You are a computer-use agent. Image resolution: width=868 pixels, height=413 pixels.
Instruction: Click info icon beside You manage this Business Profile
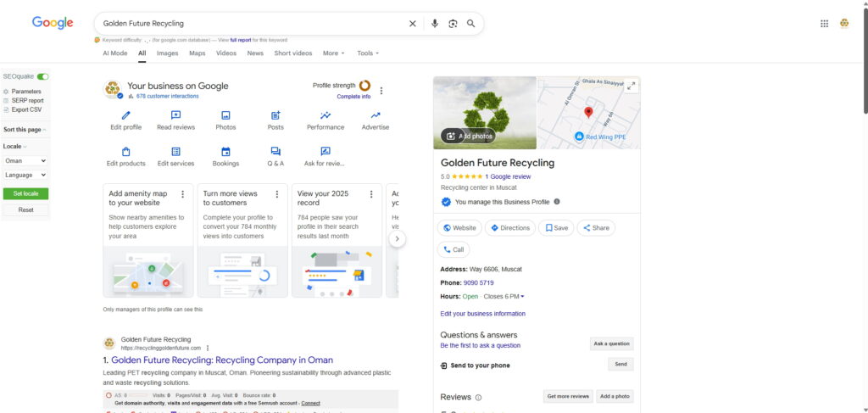pos(557,202)
